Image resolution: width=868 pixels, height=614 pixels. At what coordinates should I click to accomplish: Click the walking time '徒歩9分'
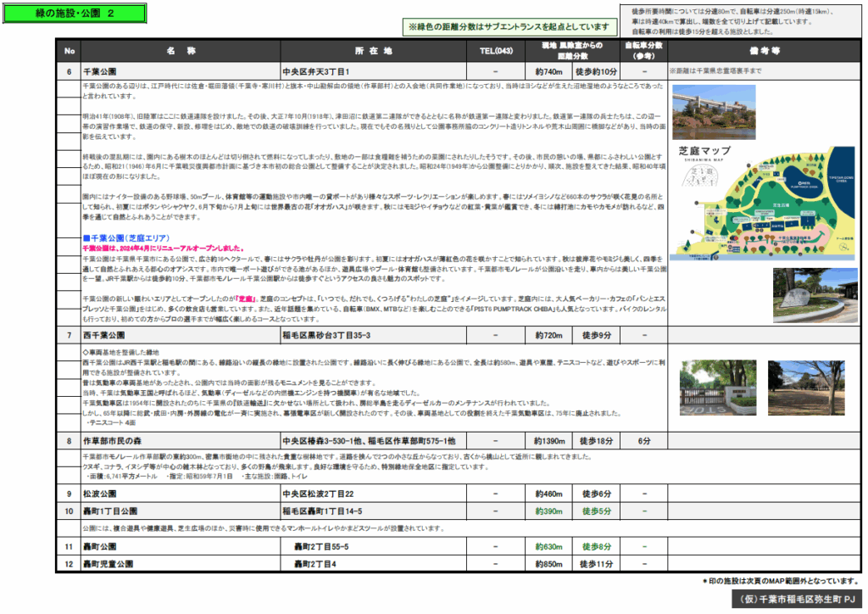coord(596,336)
